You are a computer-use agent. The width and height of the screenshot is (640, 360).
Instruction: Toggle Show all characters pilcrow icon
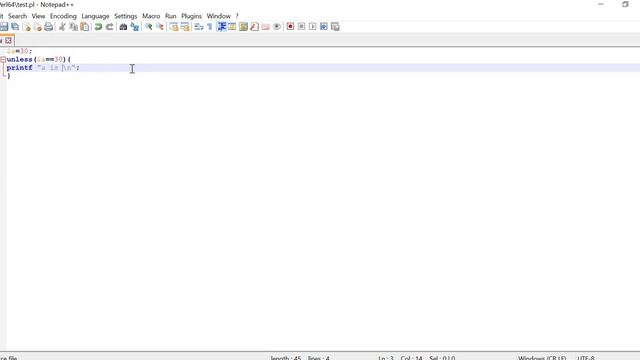pos(210,27)
